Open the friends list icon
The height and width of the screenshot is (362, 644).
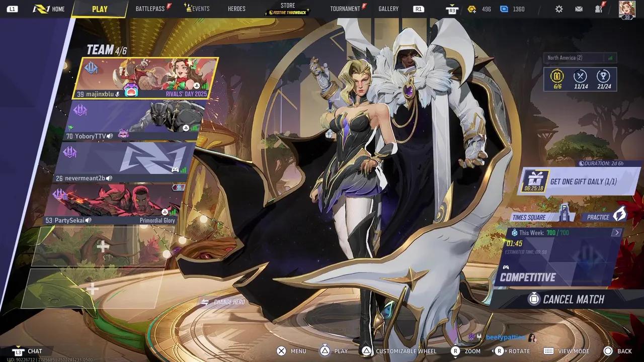599,9
